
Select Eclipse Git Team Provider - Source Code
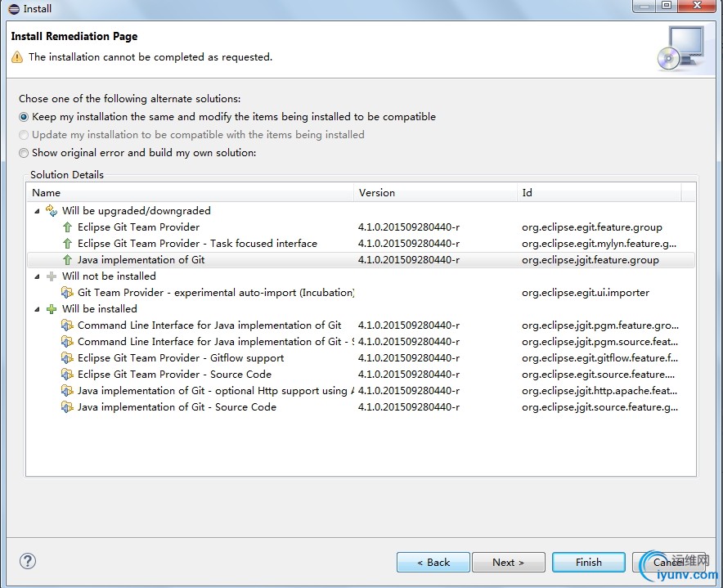(361, 375)
